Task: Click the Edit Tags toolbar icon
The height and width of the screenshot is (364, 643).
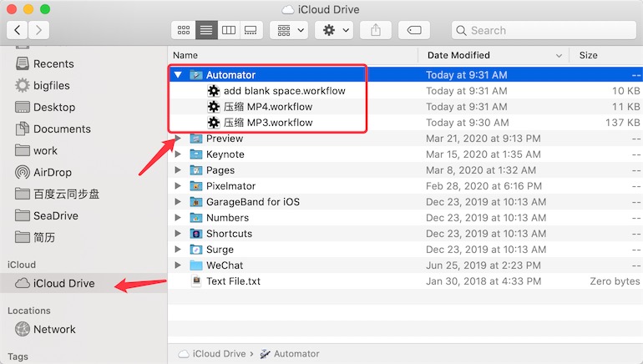Action: point(413,30)
